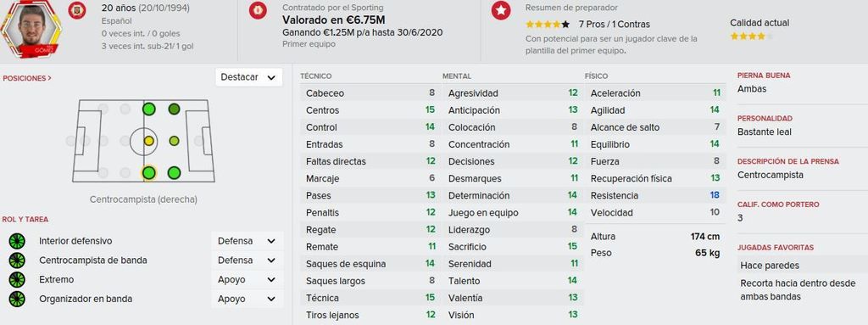Open the Destacar dropdown
868x325 pixels.
(248, 77)
